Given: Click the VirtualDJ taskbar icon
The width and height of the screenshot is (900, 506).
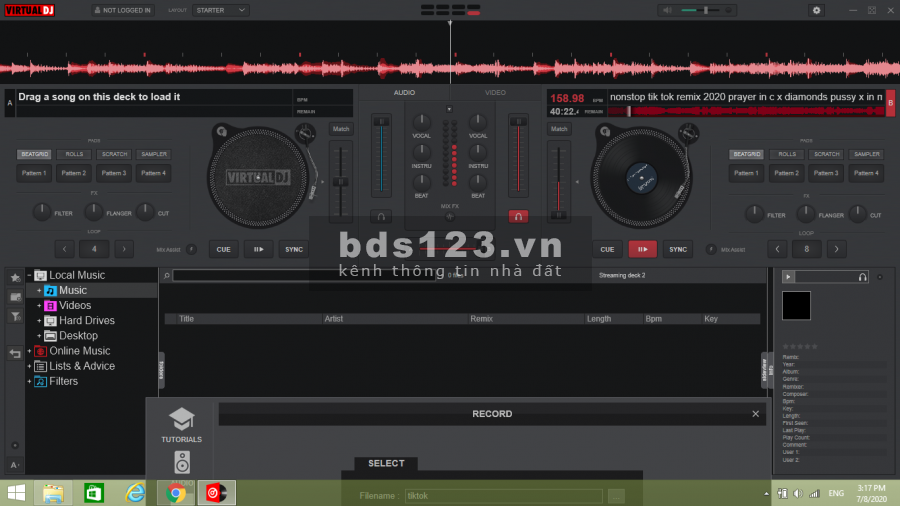Looking at the screenshot, I should pyautogui.click(x=216, y=493).
